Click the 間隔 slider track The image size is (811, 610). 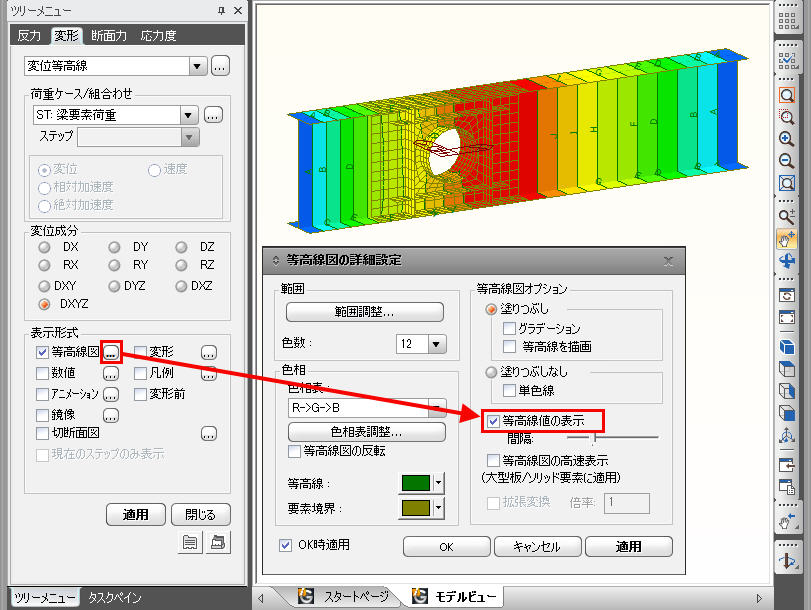coord(612,437)
